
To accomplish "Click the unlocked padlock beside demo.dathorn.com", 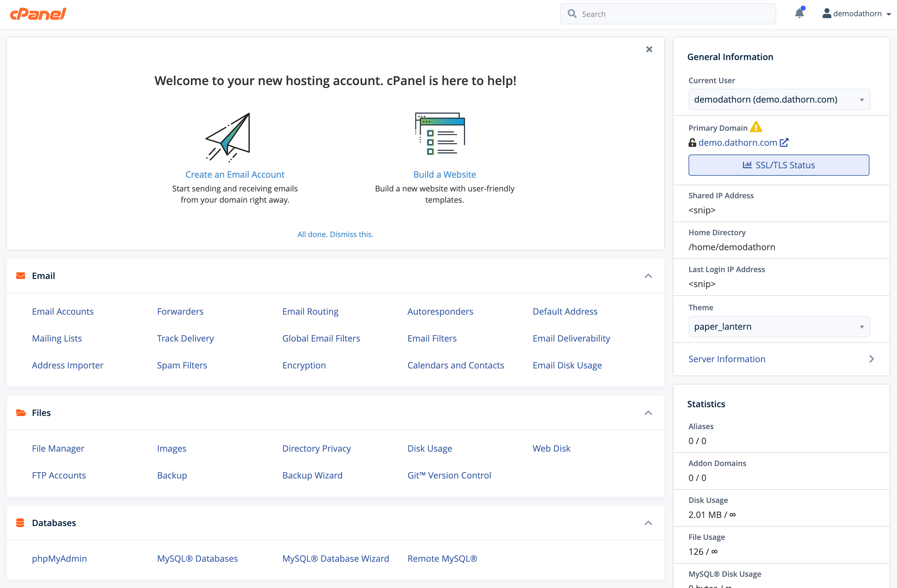I will [692, 142].
